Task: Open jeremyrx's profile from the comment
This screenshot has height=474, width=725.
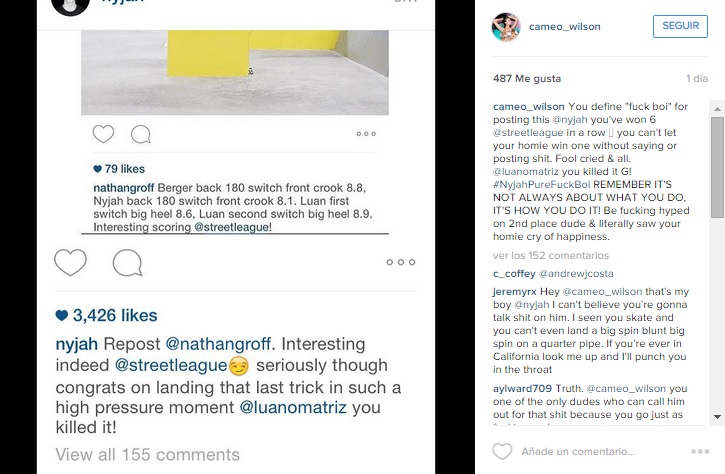Action: click(515, 291)
